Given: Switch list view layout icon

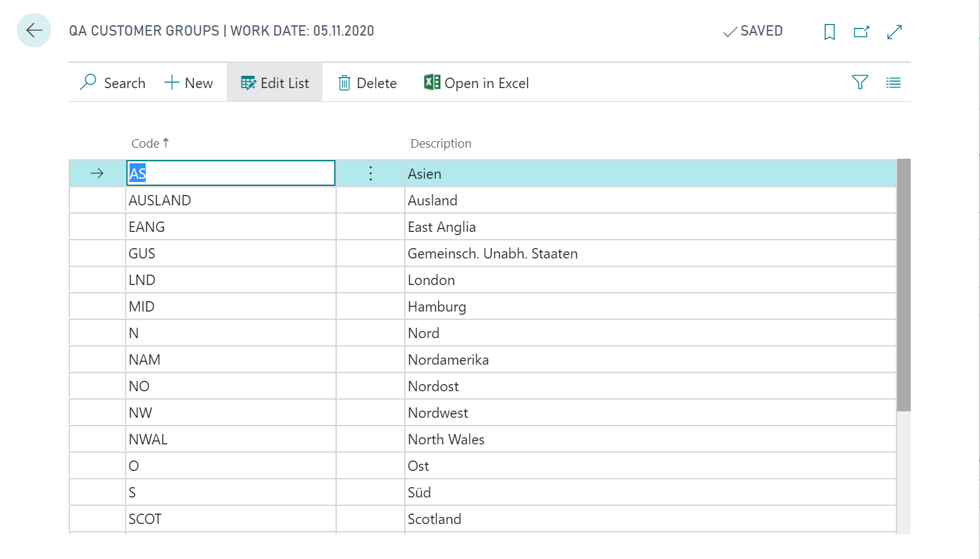Looking at the screenshot, I should click(x=893, y=82).
